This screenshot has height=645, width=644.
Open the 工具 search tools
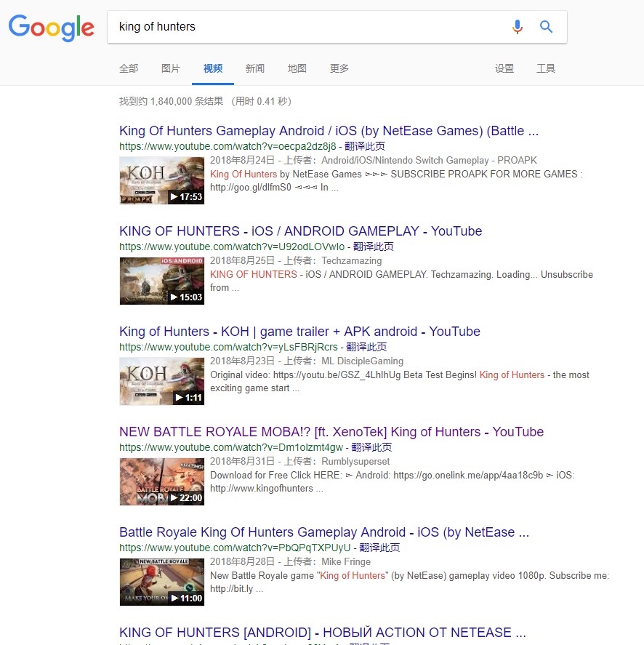[546, 68]
